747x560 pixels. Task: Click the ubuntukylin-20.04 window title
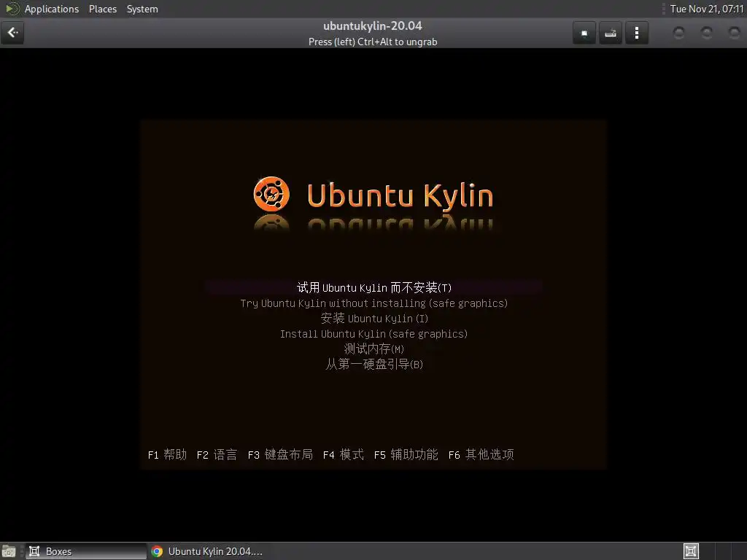[373, 26]
